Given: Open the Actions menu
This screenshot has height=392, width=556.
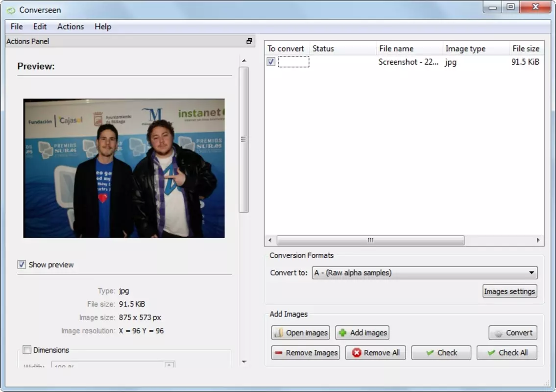Looking at the screenshot, I should click(71, 26).
